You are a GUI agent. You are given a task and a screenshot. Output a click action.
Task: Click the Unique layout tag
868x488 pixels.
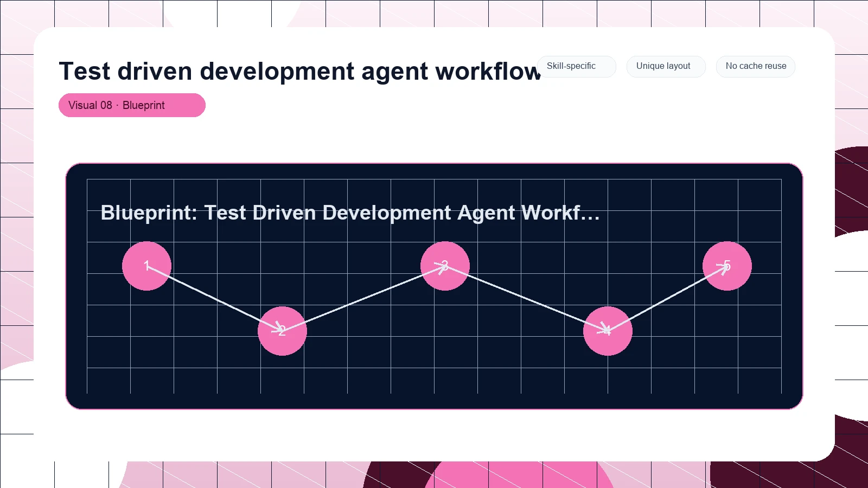[x=666, y=66]
